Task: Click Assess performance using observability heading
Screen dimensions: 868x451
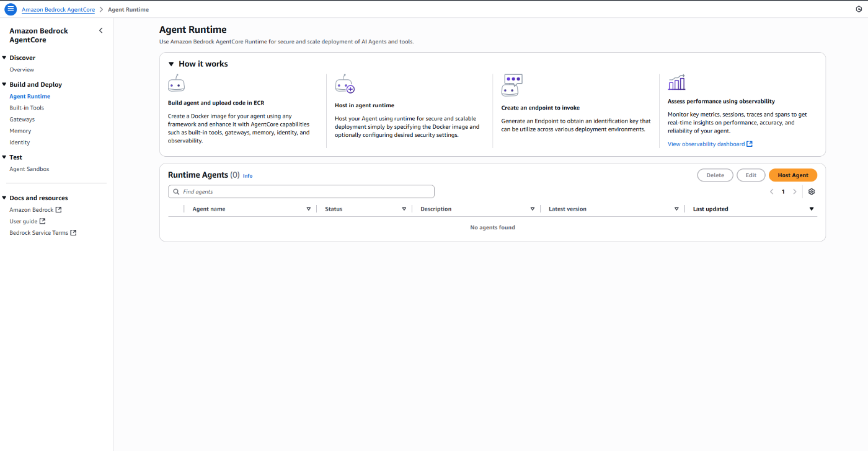Action: [721, 101]
